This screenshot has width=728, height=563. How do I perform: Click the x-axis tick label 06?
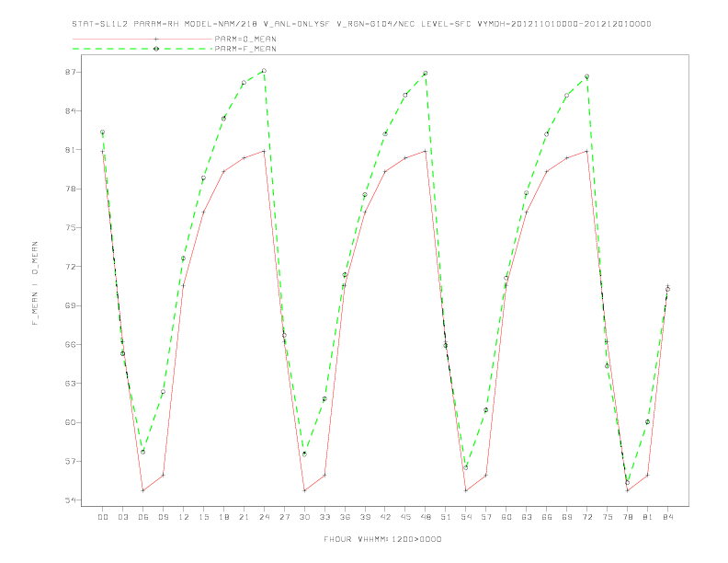point(143,517)
